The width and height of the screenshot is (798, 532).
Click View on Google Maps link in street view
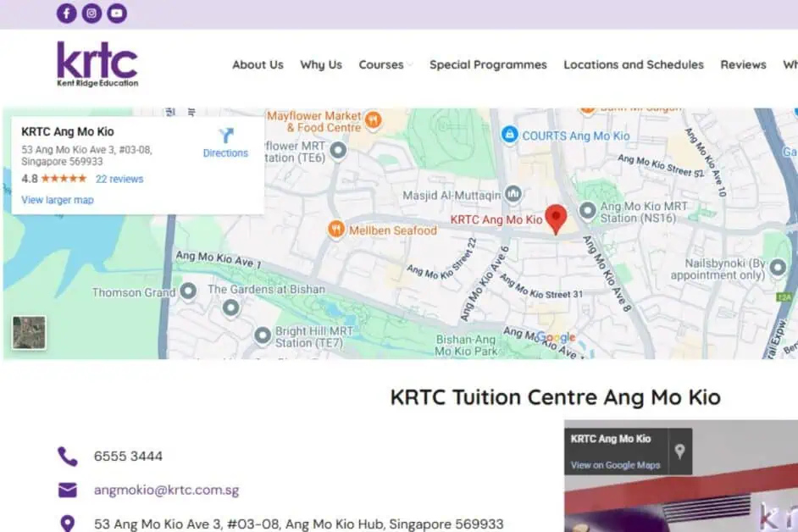click(x=615, y=465)
